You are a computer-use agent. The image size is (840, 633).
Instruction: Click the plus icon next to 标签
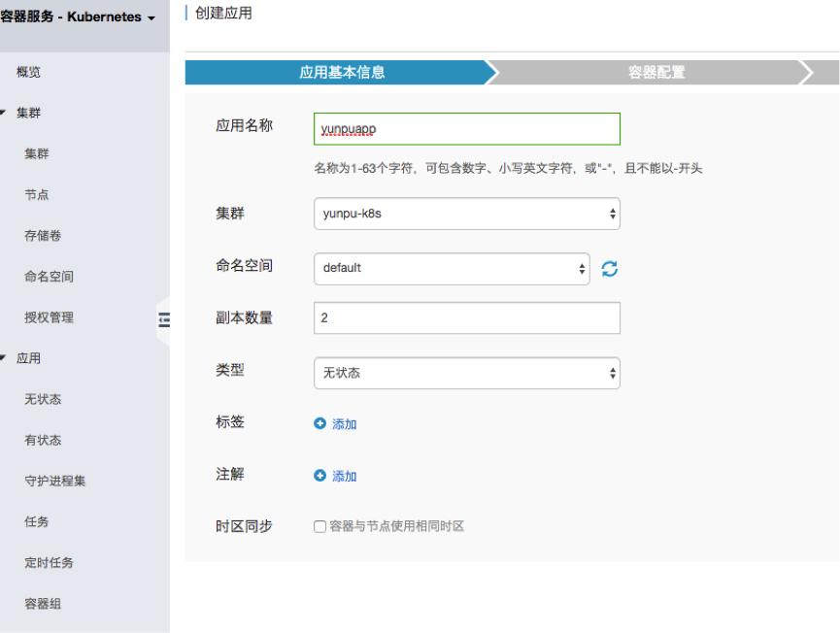click(x=320, y=424)
